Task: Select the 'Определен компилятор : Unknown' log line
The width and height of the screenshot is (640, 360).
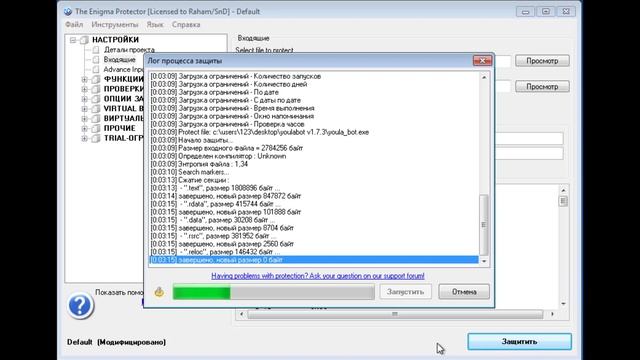Action: pos(314,156)
